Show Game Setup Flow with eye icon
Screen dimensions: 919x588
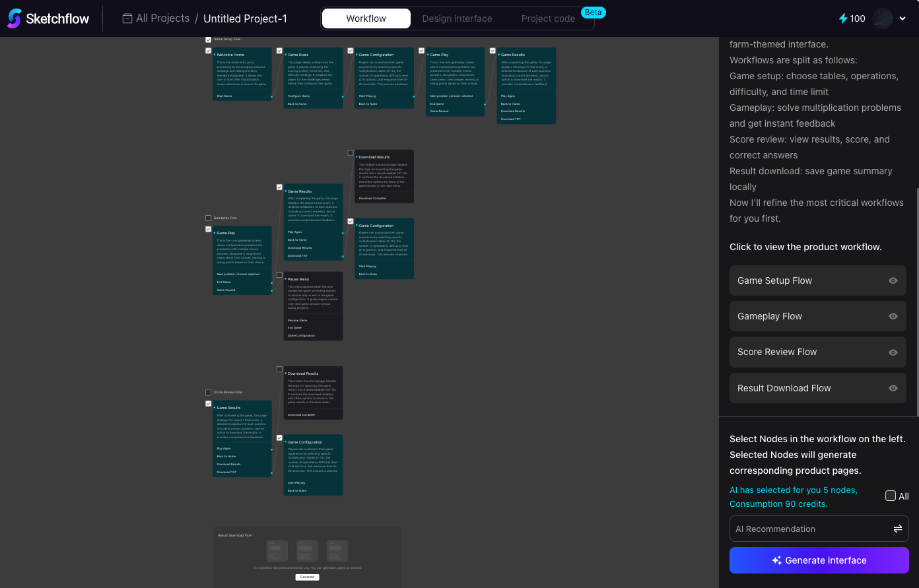pos(893,280)
